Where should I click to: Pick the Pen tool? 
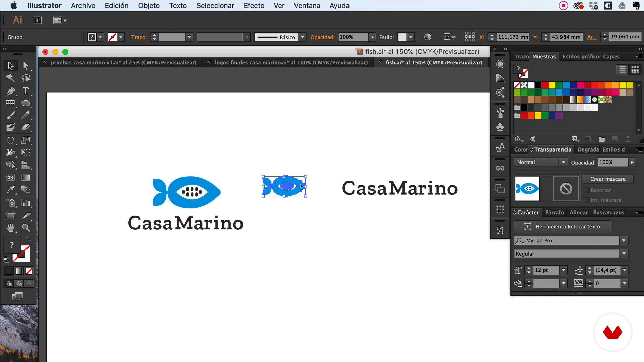click(x=10, y=91)
